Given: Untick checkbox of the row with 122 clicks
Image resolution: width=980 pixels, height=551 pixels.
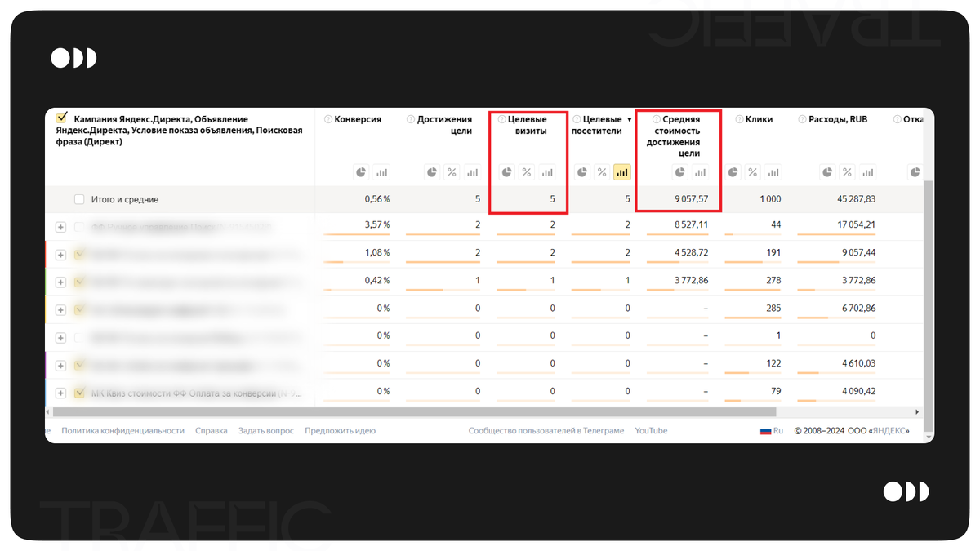Looking at the screenshot, I should [x=79, y=365].
